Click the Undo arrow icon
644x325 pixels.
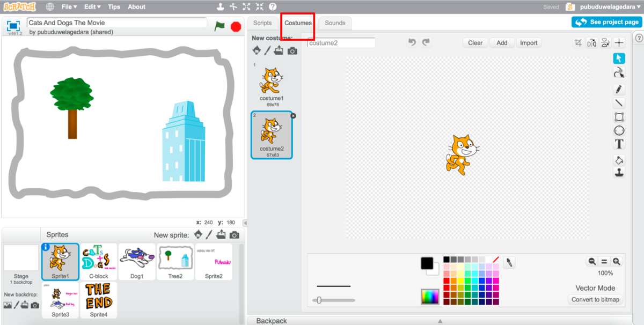[412, 42]
